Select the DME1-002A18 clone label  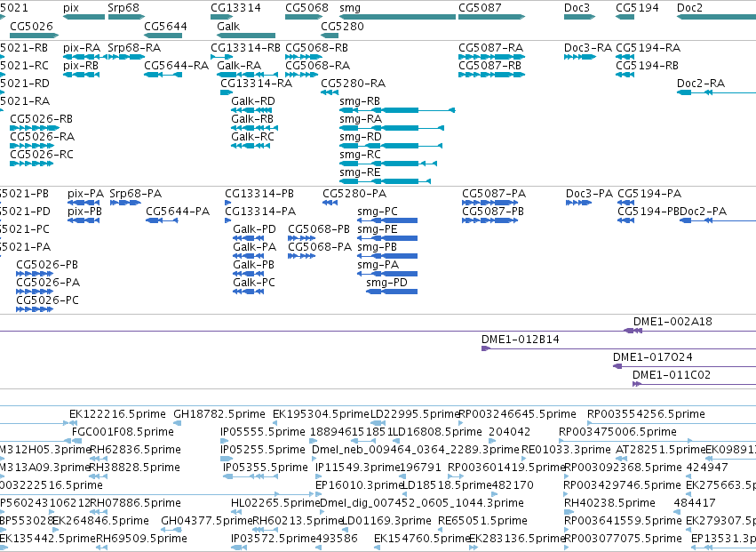pos(672,322)
